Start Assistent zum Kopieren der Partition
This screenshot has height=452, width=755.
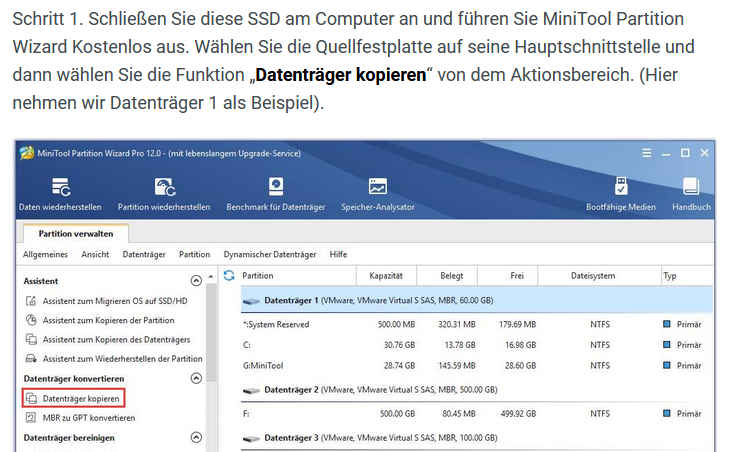point(108,320)
